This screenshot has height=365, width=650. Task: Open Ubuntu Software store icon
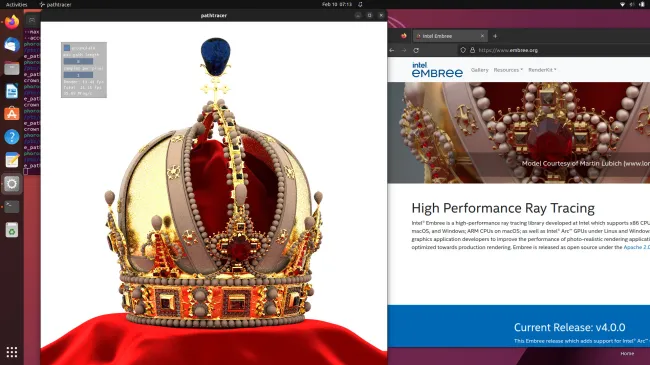[12, 114]
